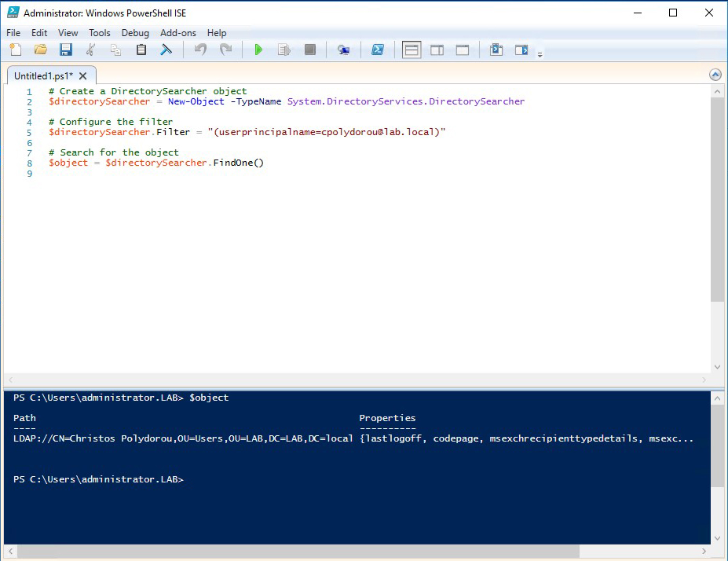728x561 pixels.
Task: Close the Untitled1.ps1 tab
Action: [x=82, y=76]
